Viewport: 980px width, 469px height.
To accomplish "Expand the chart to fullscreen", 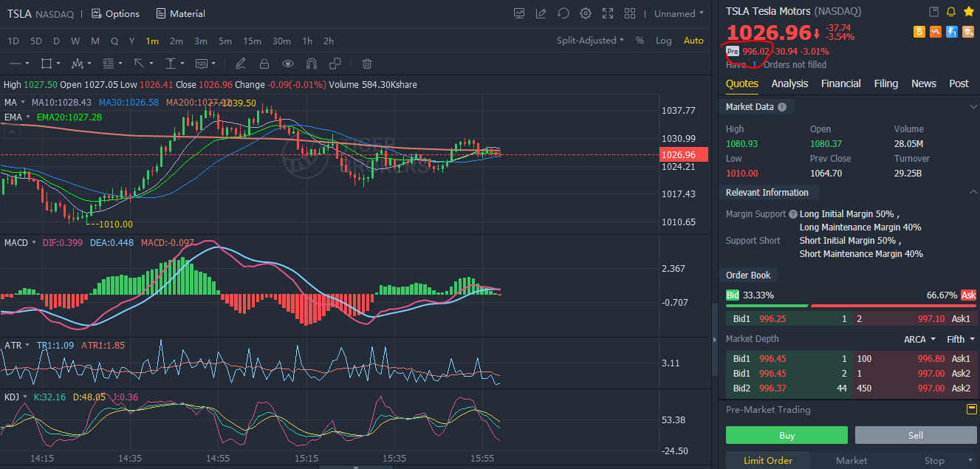I will click(x=608, y=13).
